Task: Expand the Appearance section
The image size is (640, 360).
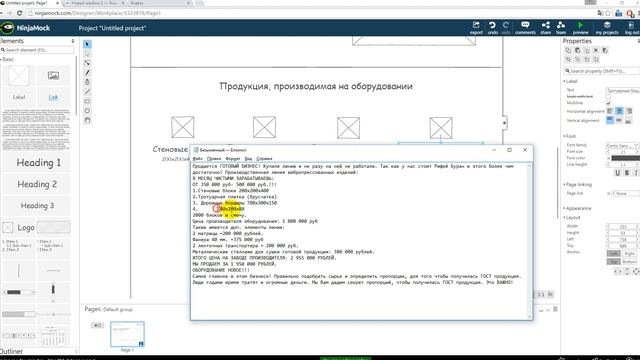Action: click(x=577, y=208)
